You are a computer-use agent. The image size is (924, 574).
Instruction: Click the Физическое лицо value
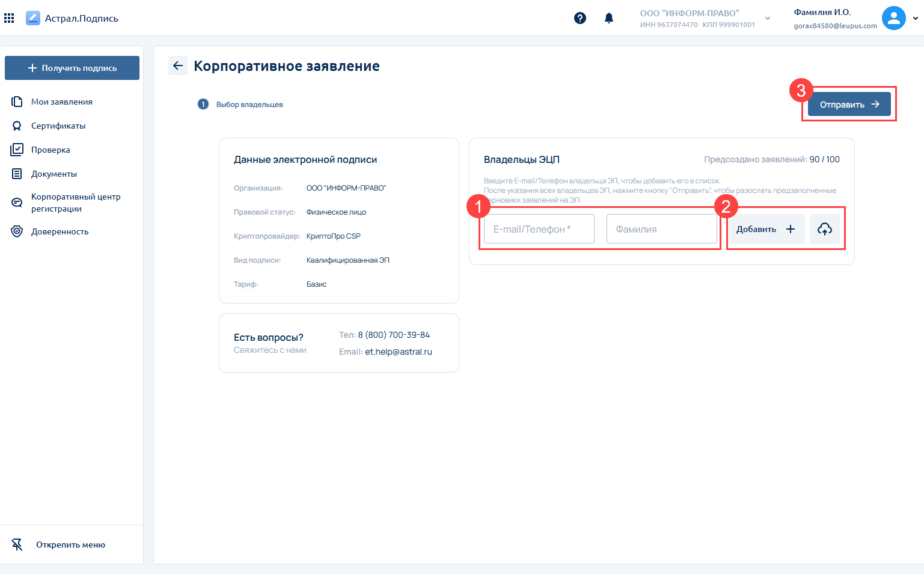click(336, 212)
